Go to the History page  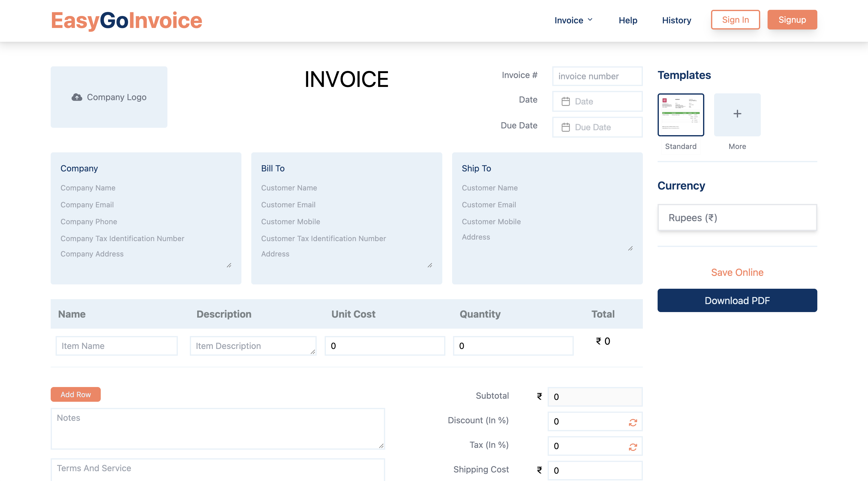click(x=676, y=20)
